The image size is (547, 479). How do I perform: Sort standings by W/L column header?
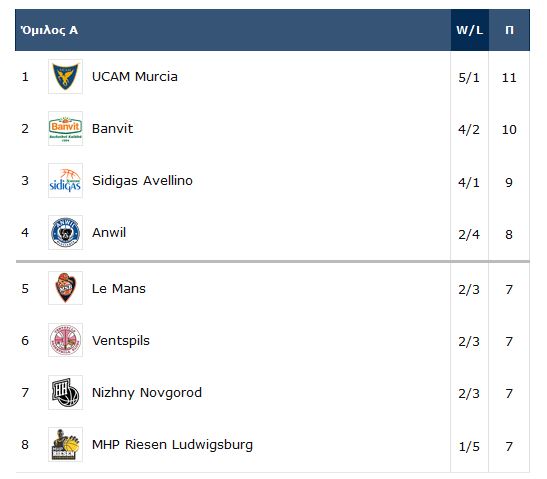point(470,30)
